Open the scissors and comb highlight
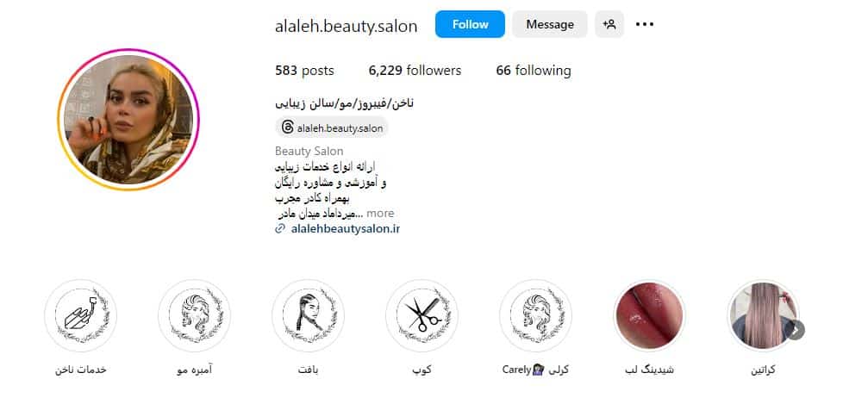This screenshot has width=868, height=398. click(422, 315)
